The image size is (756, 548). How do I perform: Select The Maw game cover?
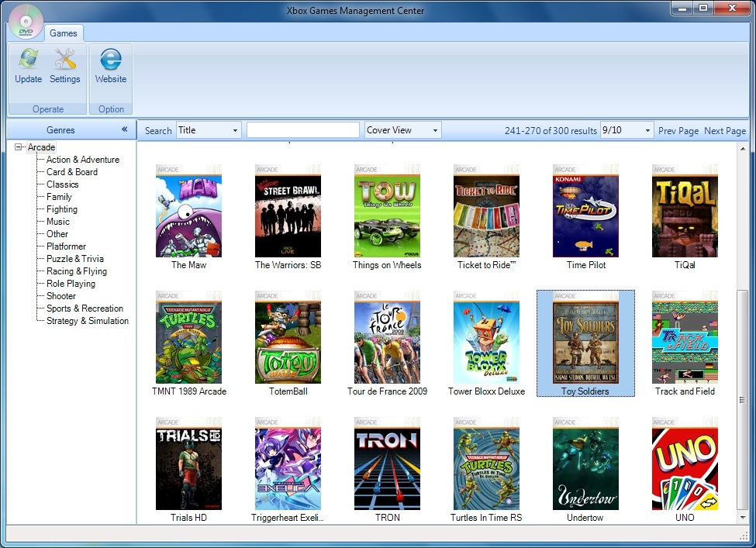click(x=188, y=211)
